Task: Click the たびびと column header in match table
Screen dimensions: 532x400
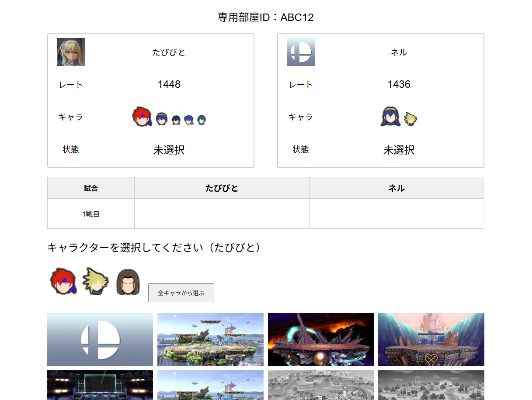Action: coord(222,188)
